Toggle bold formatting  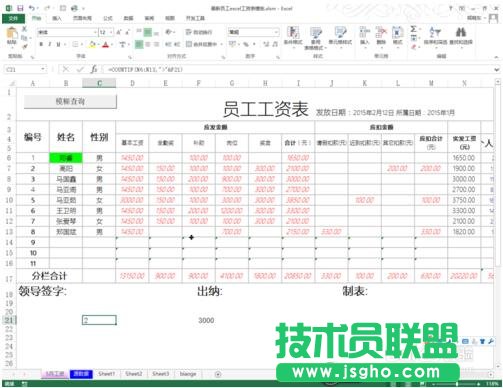pyautogui.click(x=41, y=44)
